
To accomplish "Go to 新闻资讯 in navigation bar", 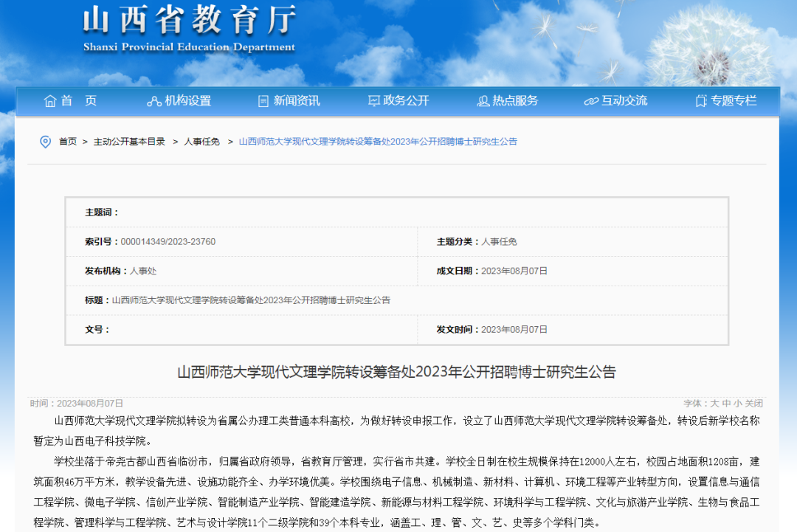I will [x=297, y=101].
